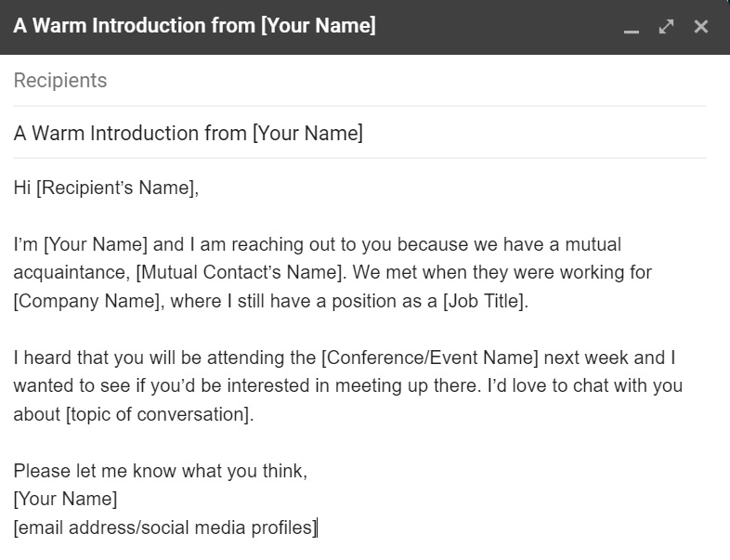Place cursor on [Recipient's Name] in greeting
This screenshot has width=730, height=560.
pyautogui.click(x=115, y=189)
